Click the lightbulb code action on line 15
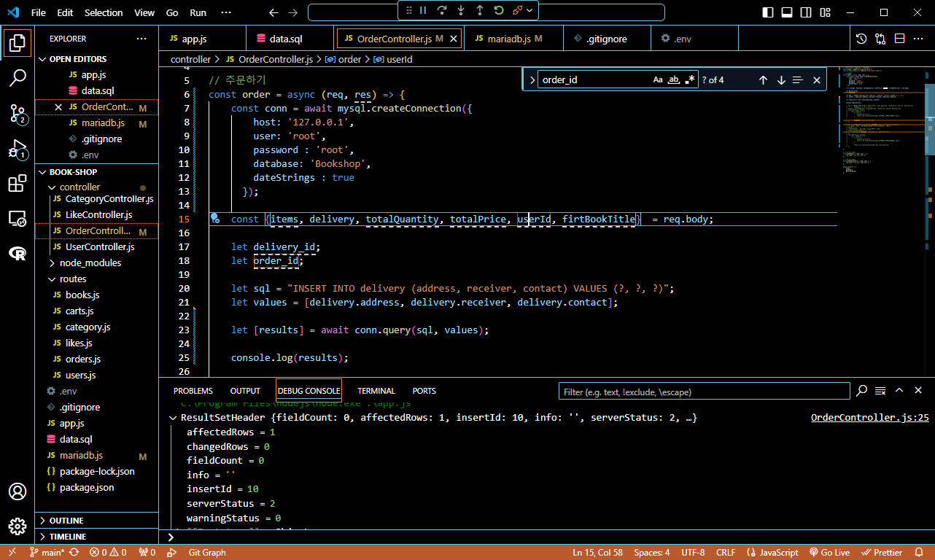 (x=215, y=218)
